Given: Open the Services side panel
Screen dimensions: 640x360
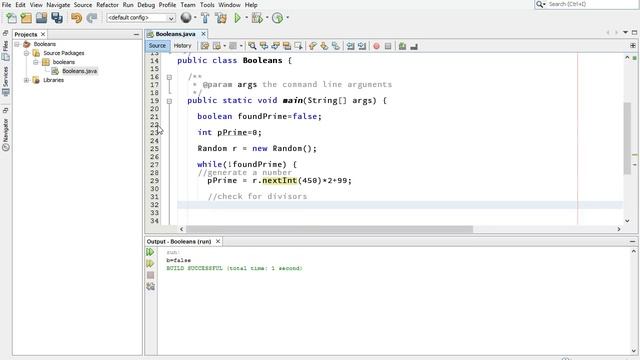Looking at the screenshot, I should [x=6, y=81].
